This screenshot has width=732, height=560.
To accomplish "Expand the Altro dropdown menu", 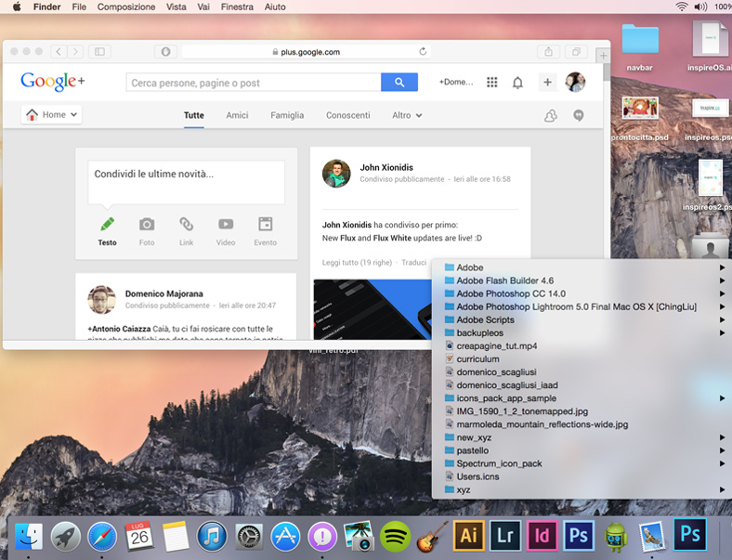I will click(x=407, y=115).
